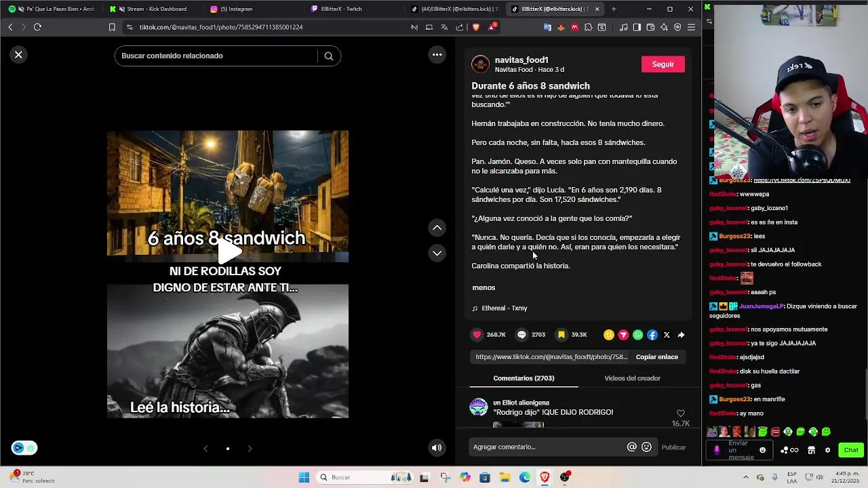This screenshot has width=868, height=488.
Task: Click Windows taskbar Buscar search box
Action: point(366,477)
